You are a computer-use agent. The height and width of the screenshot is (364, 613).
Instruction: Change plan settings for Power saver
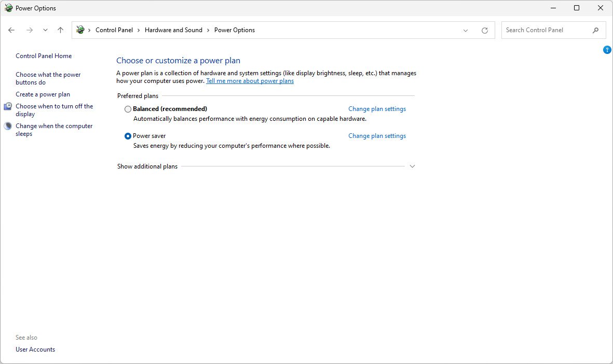coord(377,135)
